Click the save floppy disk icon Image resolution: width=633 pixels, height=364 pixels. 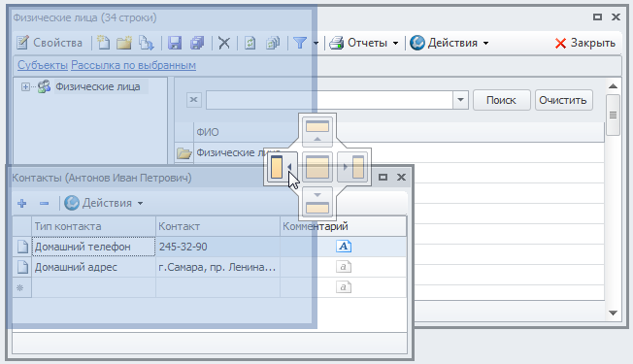(175, 43)
